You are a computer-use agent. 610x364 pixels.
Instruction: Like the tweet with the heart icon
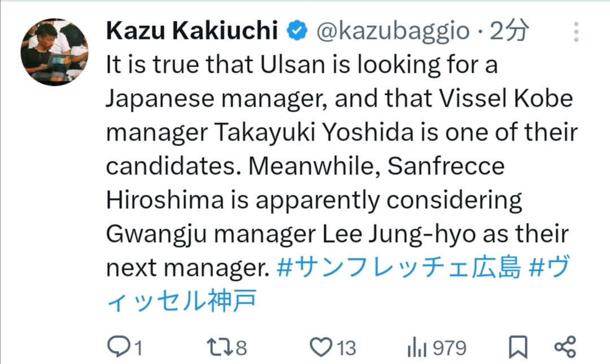coord(321,347)
